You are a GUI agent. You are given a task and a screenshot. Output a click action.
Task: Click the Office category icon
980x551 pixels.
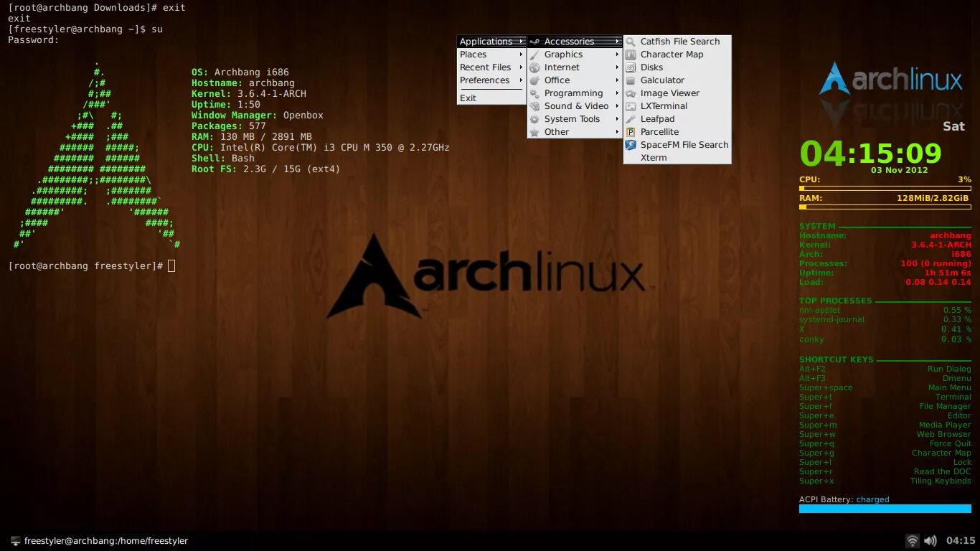534,80
